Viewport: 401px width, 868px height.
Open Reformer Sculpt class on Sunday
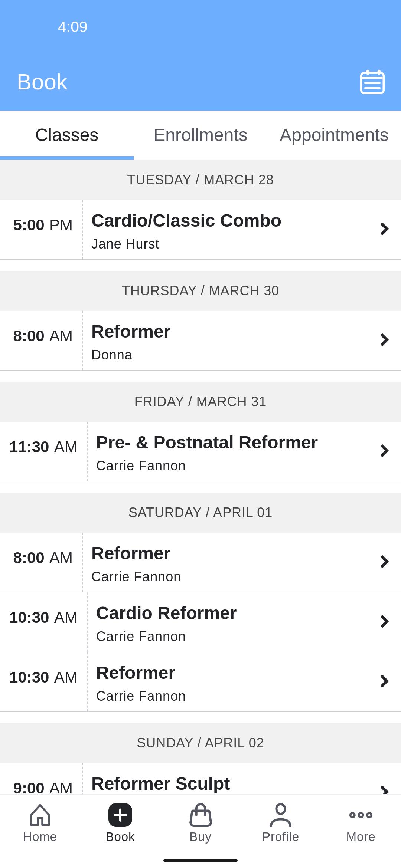pos(161,783)
